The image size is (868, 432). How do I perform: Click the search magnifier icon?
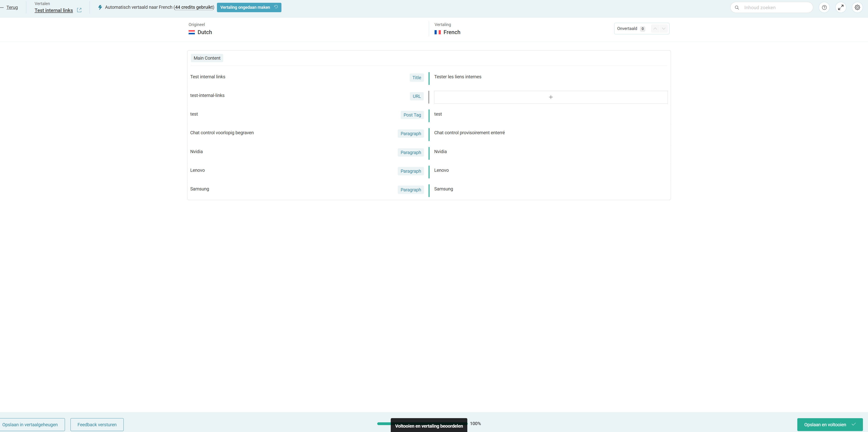[737, 7]
